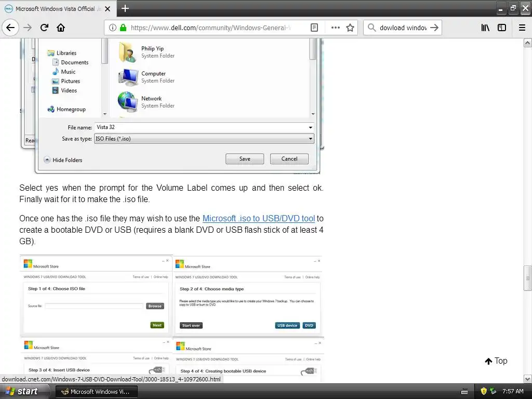Screen dimensions: 532x399
Task: Click green Next button in Step 1 image
Action: 157,325
